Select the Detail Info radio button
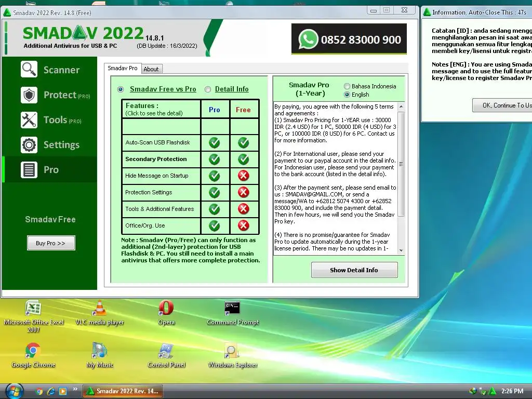The height and width of the screenshot is (399, 532). 208,89
